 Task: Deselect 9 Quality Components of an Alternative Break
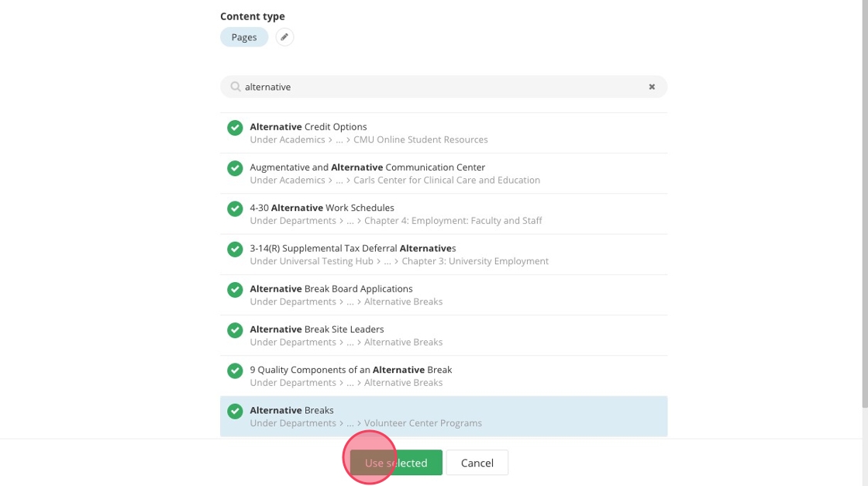pos(235,371)
